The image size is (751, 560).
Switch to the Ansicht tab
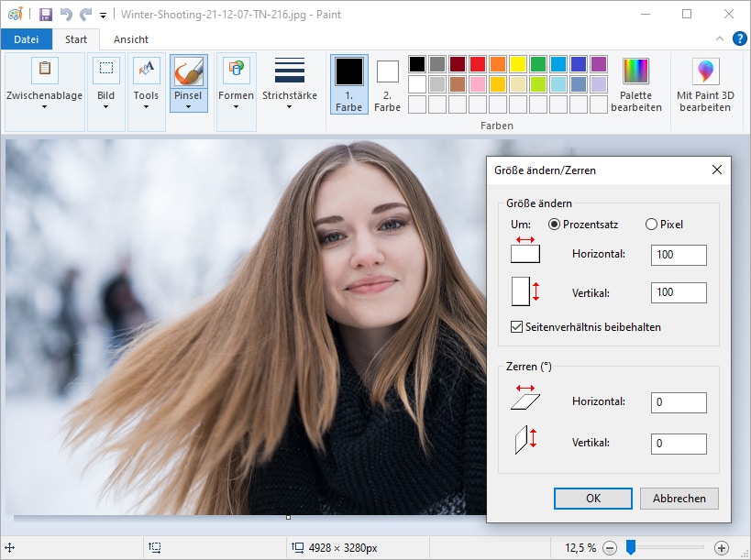(130, 39)
